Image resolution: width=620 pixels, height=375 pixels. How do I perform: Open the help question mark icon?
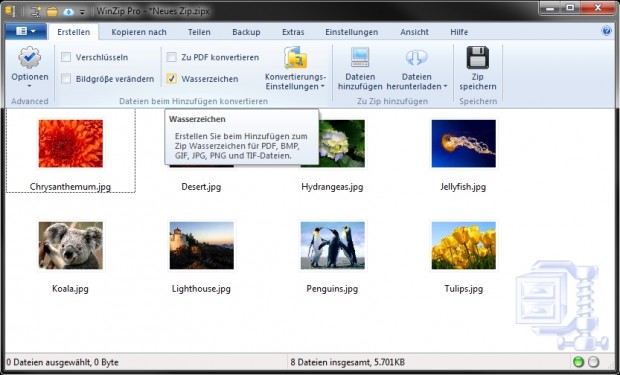[x=606, y=31]
